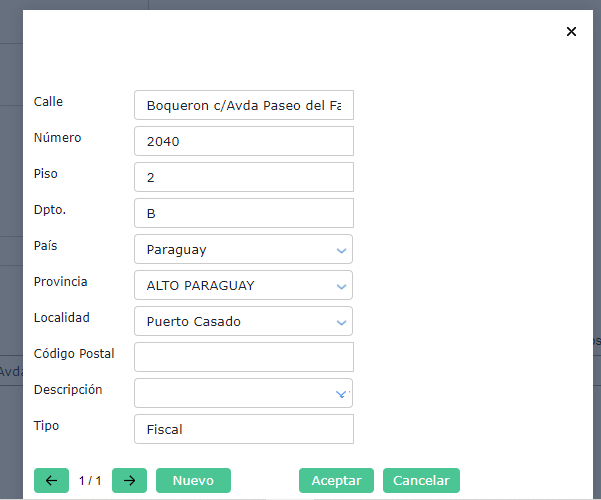Focus the Tipo field showing Fiscal
601x500 pixels.
coord(243,429)
